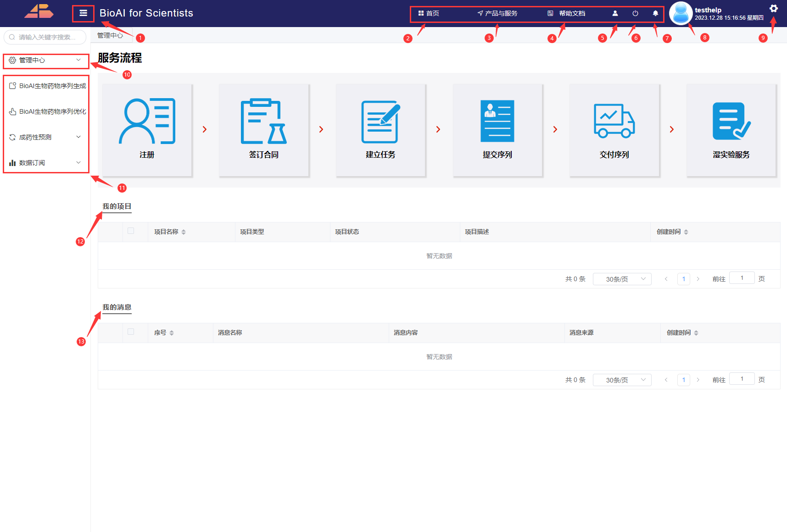Image resolution: width=787 pixels, height=532 pixels.
Task: Click the 消息内容 column header
Action: pyautogui.click(x=406, y=333)
